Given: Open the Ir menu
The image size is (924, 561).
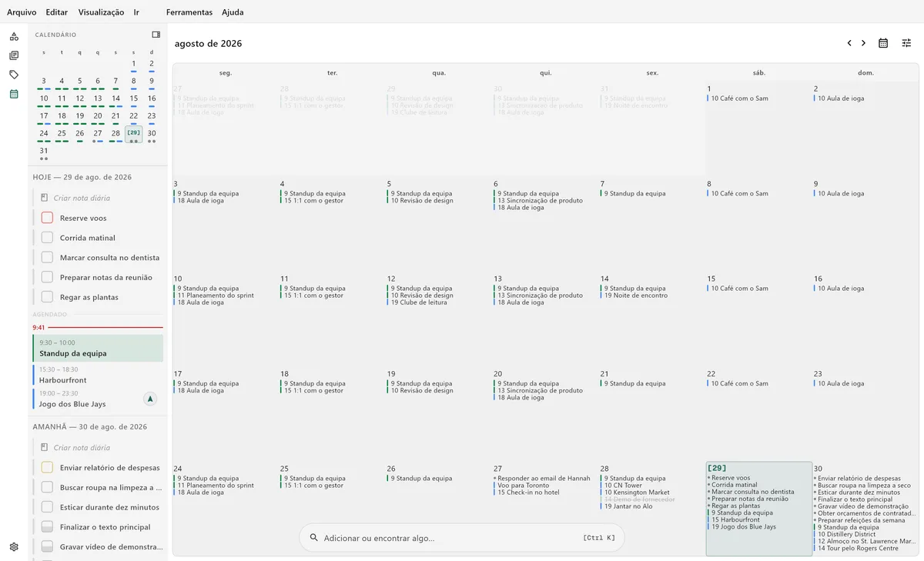Looking at the screenshot, I should click(x=136, y=12).
